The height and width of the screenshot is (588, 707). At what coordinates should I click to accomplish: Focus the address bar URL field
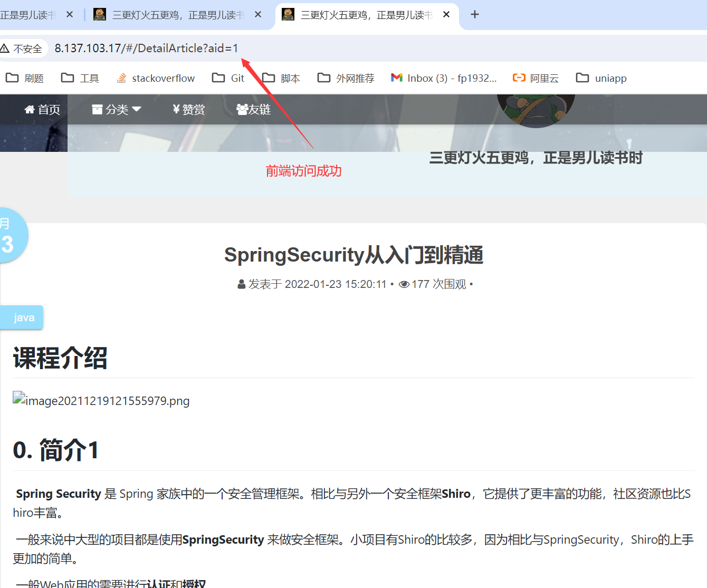point(147,48)
